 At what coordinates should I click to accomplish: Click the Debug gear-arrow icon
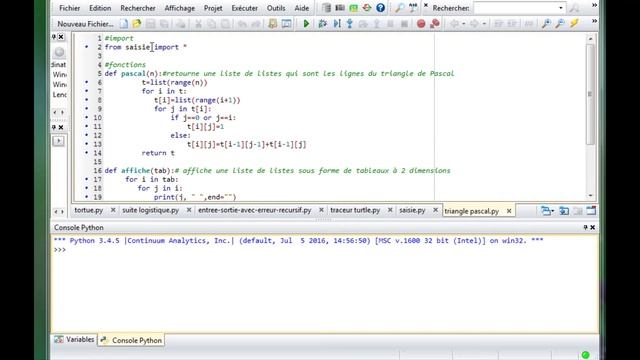[322, 24]
